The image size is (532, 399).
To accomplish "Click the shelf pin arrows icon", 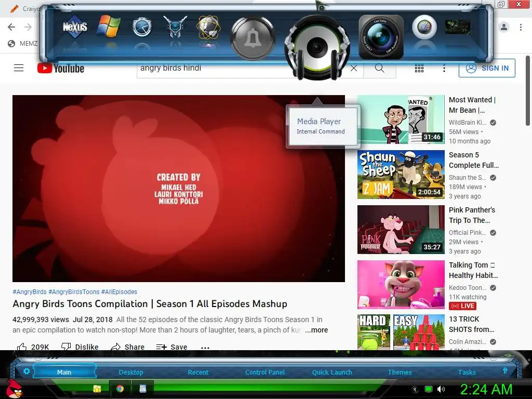I will tap(505, 370).
